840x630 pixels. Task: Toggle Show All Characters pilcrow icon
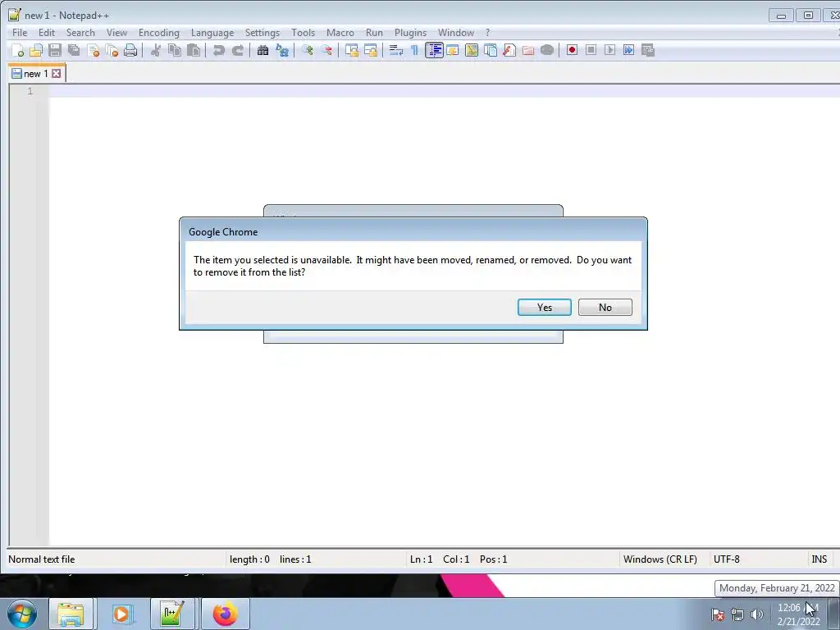414,50
